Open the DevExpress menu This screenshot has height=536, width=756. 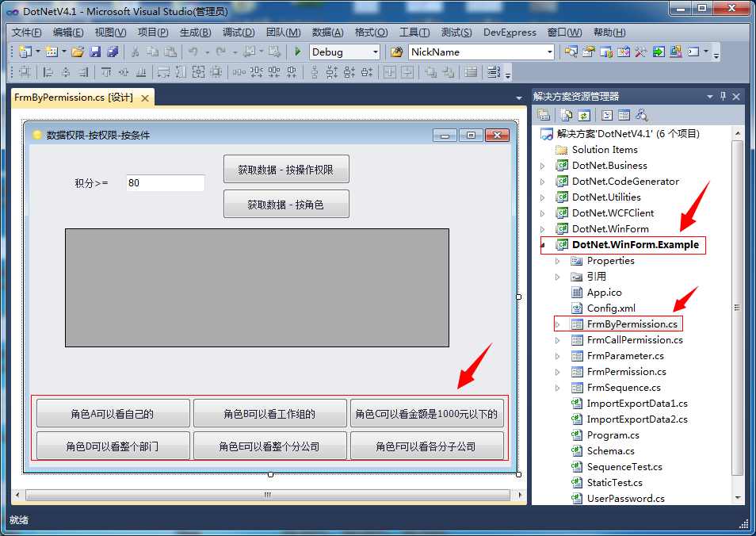click(x=510, y=33)
